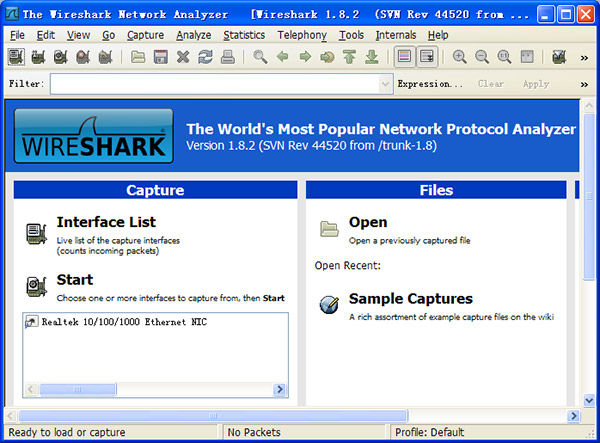The image size is (600, 443).
Task: Open the Internals menu
Action: 396,35
